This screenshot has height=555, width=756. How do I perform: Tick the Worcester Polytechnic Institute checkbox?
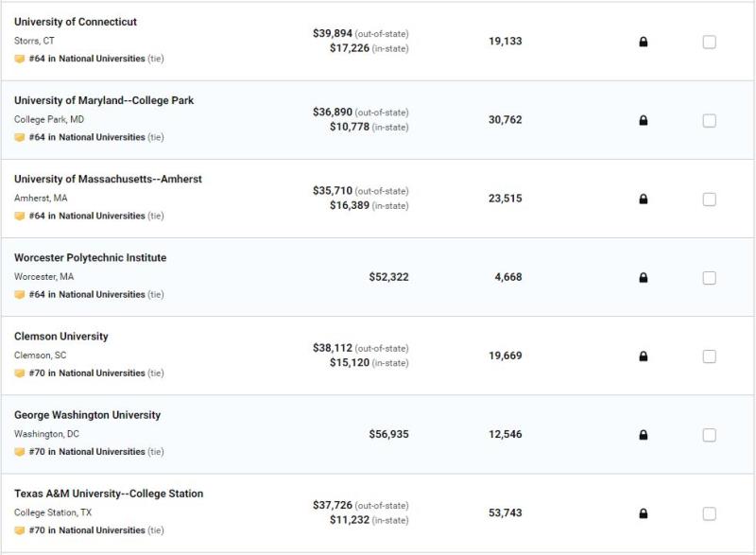(x=710, y=278)
